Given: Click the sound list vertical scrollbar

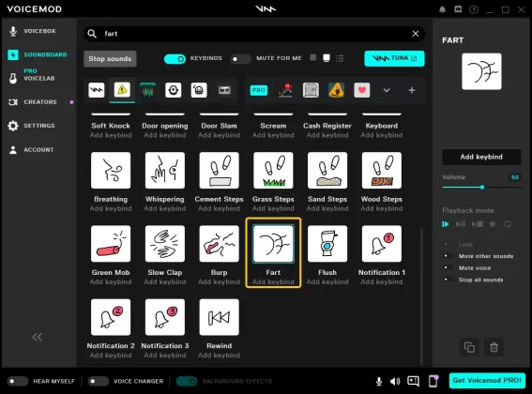Looking at the screenshot, I should pyautogui.click(x=421, y=295).
